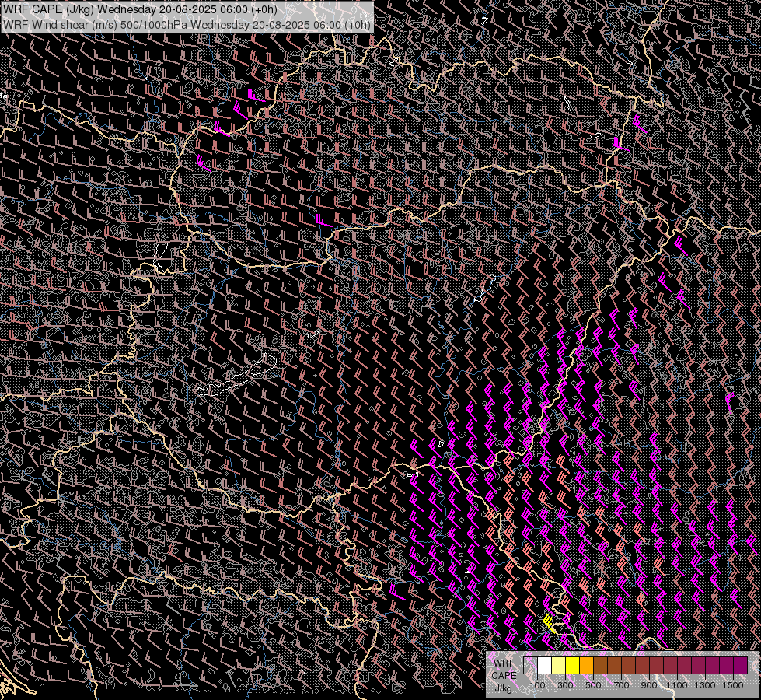Click the J/kg unit label in legend
The width and height of the screenshot is (761, 700).
pyautogui.click(x=503, y=688)
